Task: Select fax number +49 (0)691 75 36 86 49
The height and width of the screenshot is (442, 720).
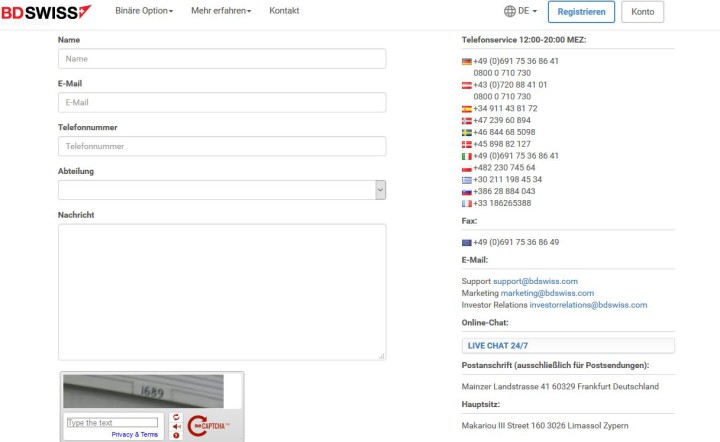Action: pos(516,242)
